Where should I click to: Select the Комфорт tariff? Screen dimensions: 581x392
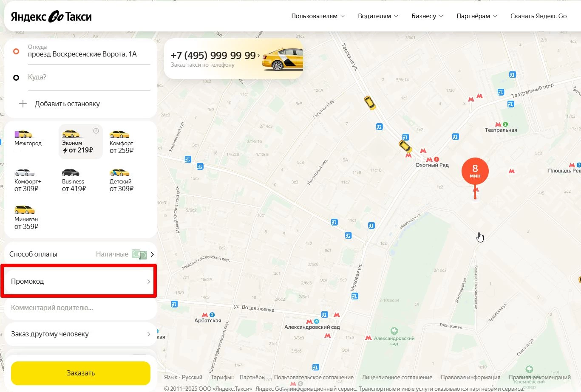121,141
